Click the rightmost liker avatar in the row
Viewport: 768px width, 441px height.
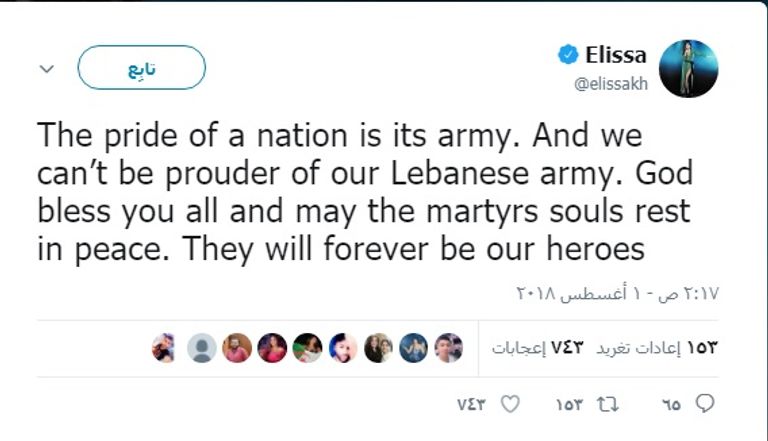coord(448,348)
